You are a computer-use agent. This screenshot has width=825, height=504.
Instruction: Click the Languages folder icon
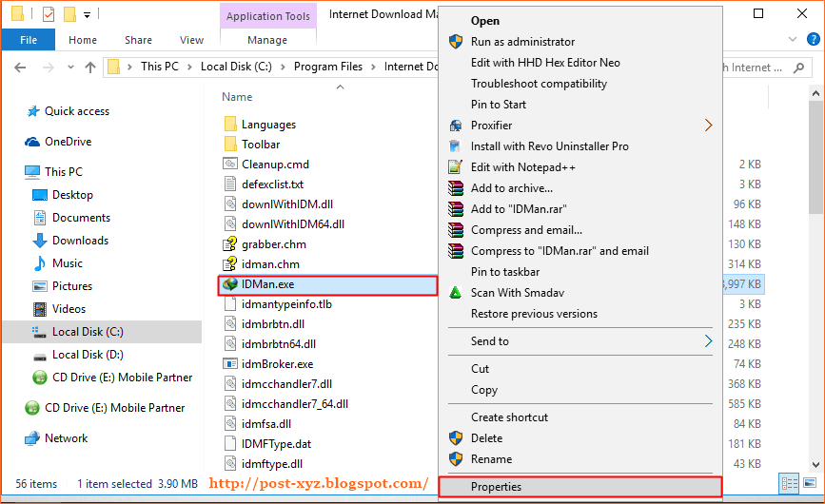coord(230,124)
